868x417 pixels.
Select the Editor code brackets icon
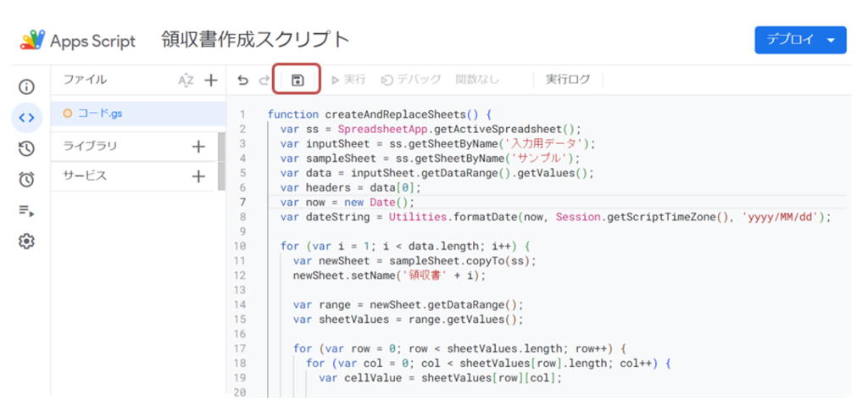coord(26,118)
